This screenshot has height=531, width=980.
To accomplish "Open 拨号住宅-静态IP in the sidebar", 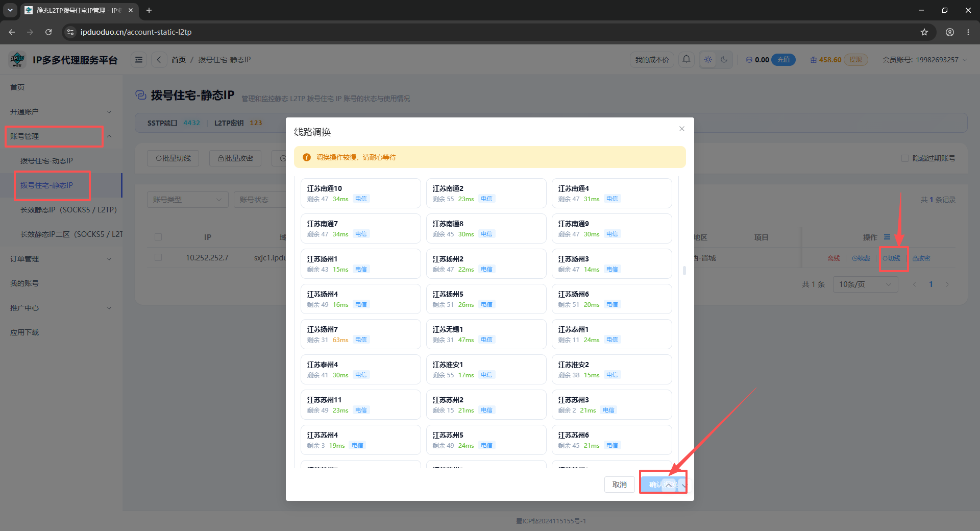I will tap(61, 185).
